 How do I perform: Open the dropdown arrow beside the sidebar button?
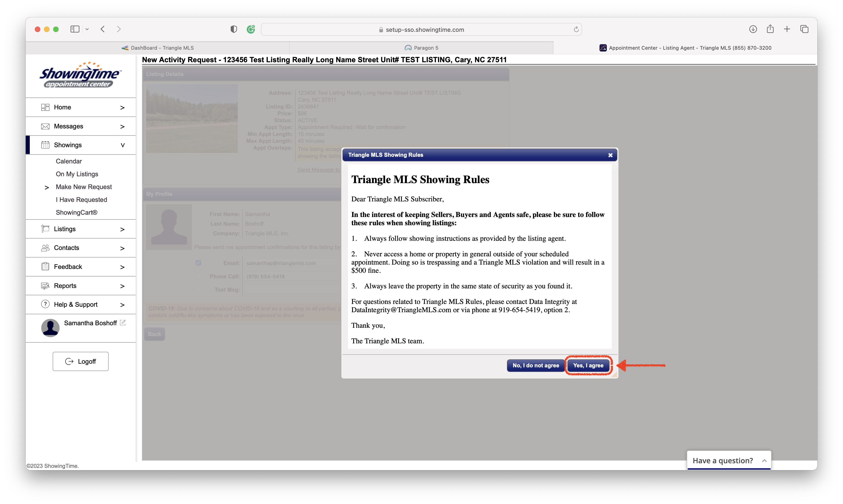point(87,29)
